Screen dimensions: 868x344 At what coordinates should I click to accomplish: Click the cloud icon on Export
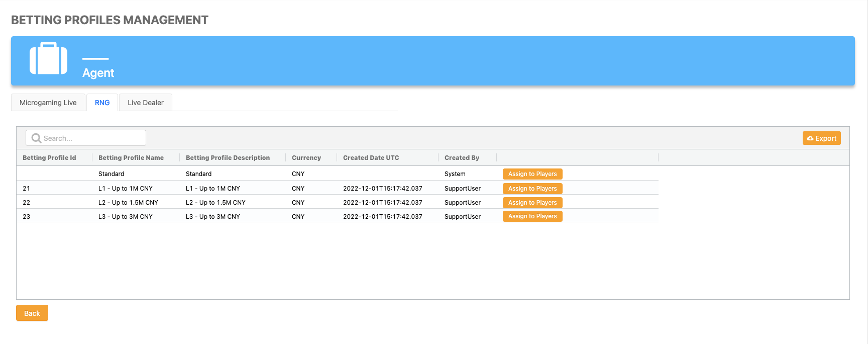point(810,138)
